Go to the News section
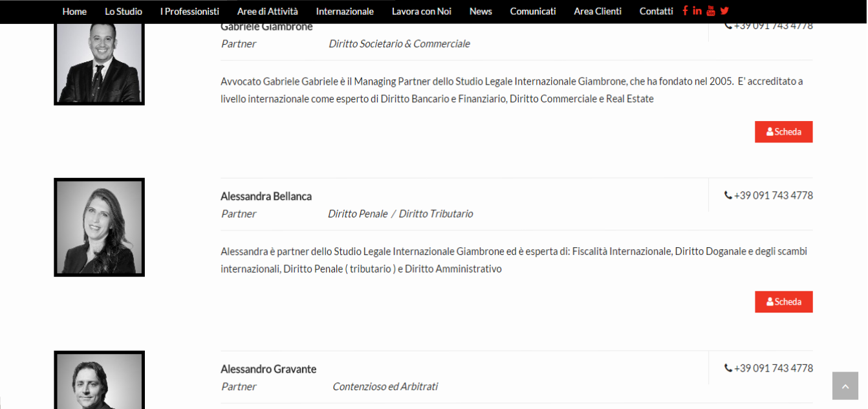 (x=481, y=11)
